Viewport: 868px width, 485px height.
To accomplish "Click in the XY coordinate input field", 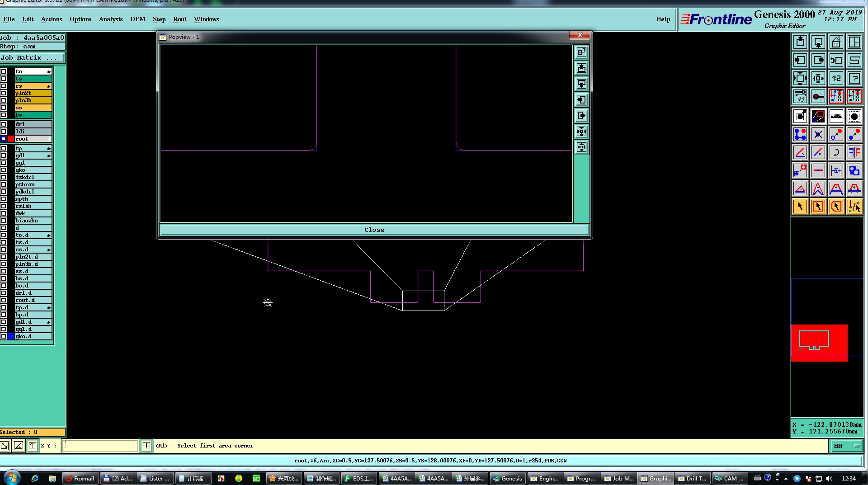I will (x=100, y=446).
